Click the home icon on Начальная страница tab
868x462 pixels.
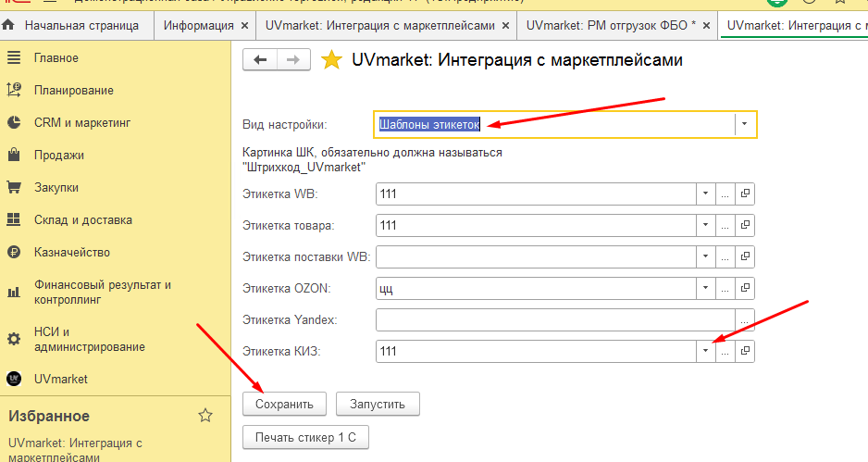pyautogui.click(x=8, y=25)
